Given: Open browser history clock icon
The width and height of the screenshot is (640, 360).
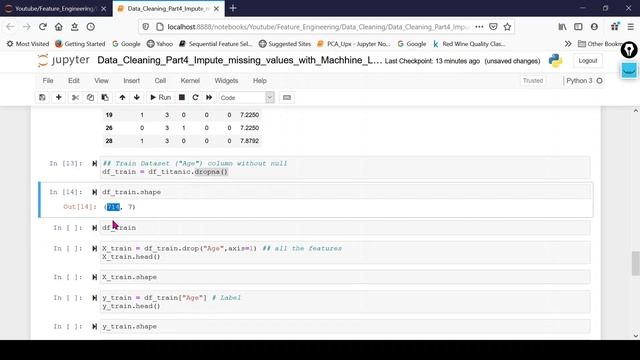Looking at the screenshot, I should click(91, 27).
